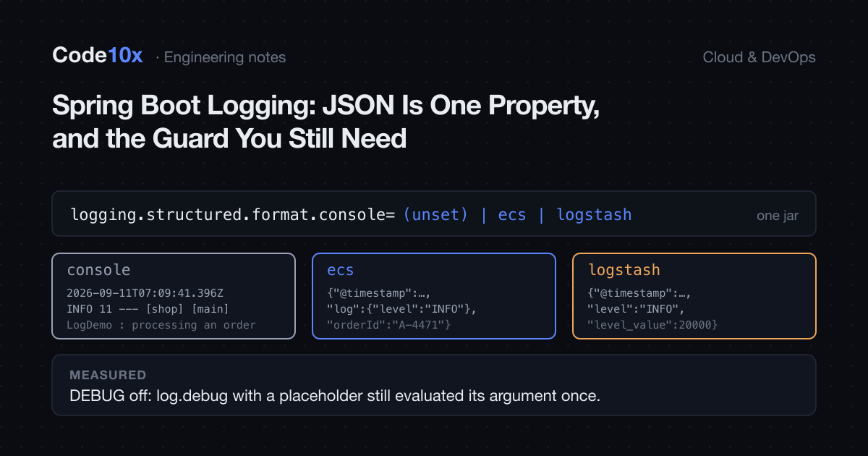
Task: Click the one jar label
Action: pyautogui.click(x=778, y=216)
